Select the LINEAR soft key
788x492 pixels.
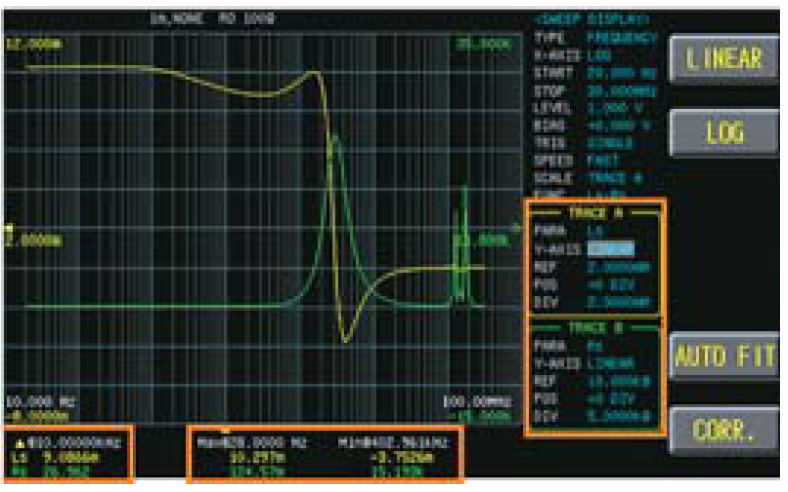click(x=724, y=58)
